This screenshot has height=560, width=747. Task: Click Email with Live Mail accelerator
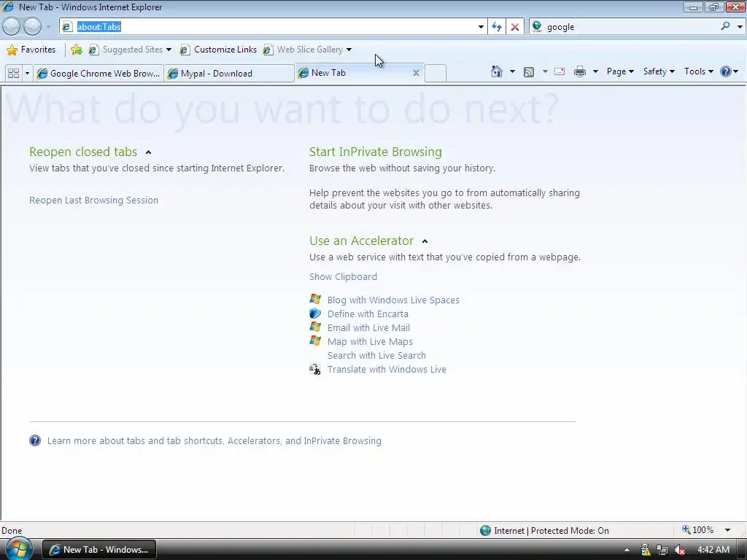[368, 327]
